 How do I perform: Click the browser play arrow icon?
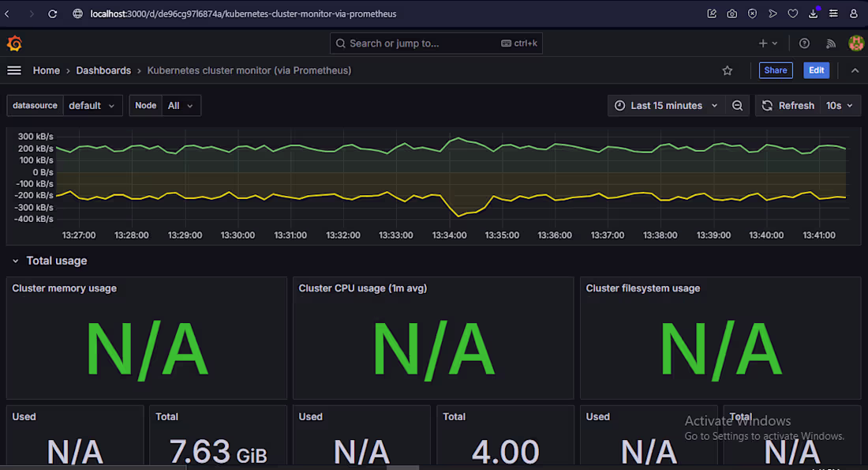pyautogui.click(x=773, y=14)
